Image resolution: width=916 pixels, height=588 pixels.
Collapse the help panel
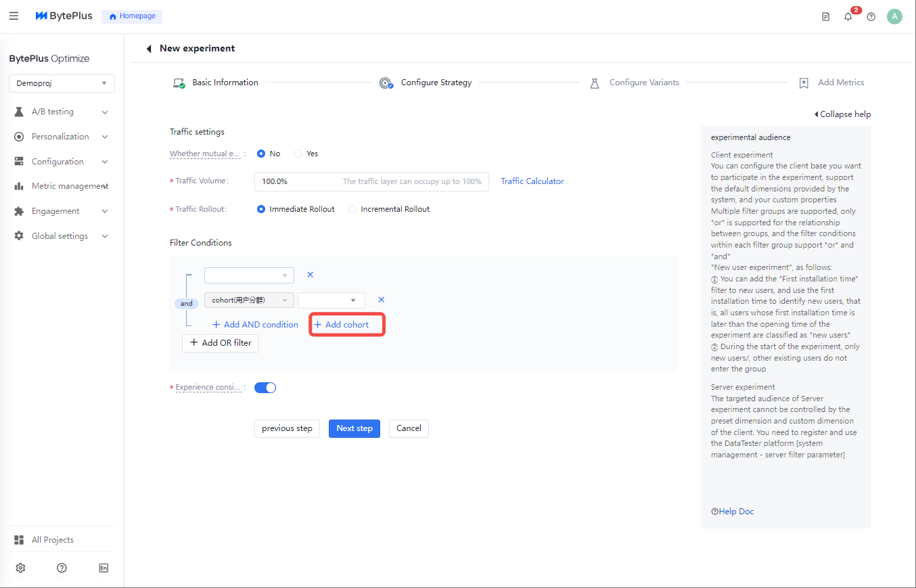pos(842,114)
